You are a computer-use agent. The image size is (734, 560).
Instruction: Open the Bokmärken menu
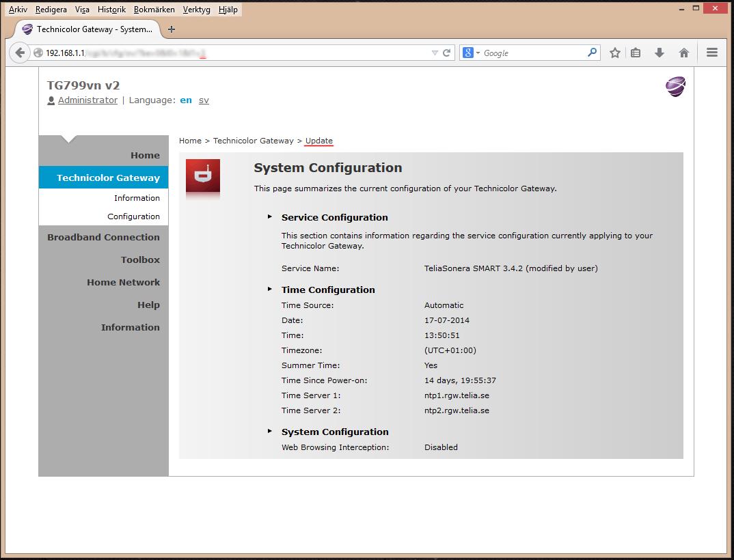pyautogui.click(x=154, y=10)
